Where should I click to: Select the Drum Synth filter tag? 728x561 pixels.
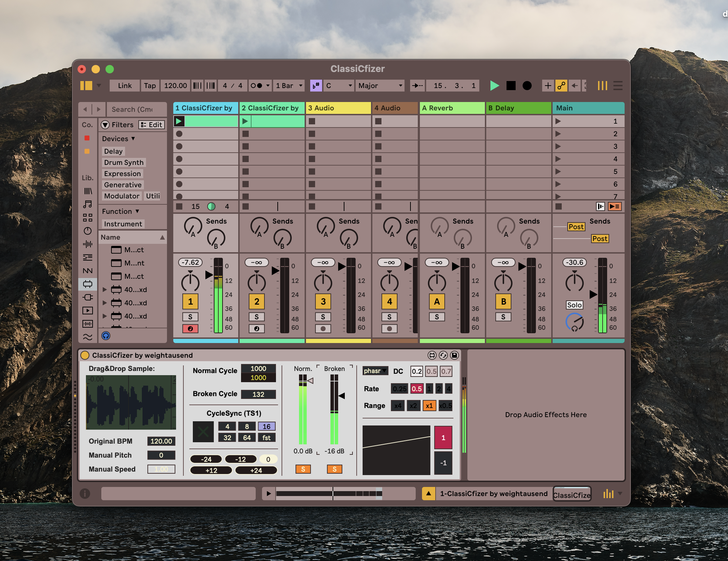(x=124, y=162)
